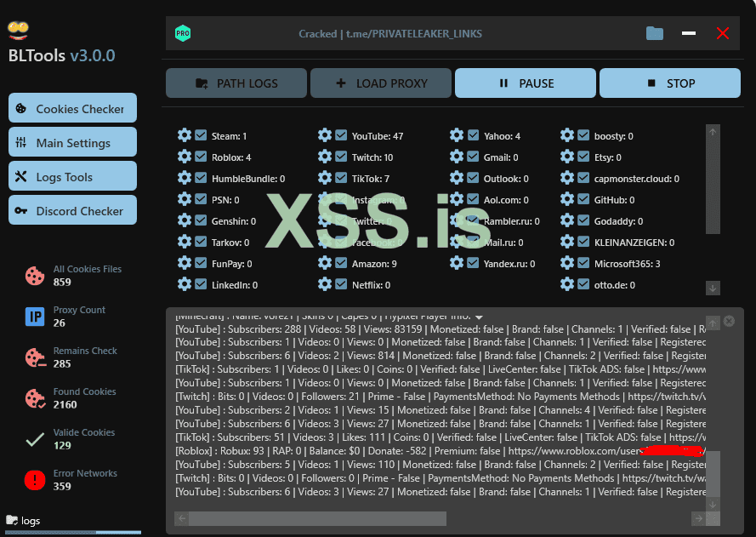Image resolution: width=756 pixels, height=537 pixels.
Task: Open settings gear for PSN
Action: [x=185, y=199]
